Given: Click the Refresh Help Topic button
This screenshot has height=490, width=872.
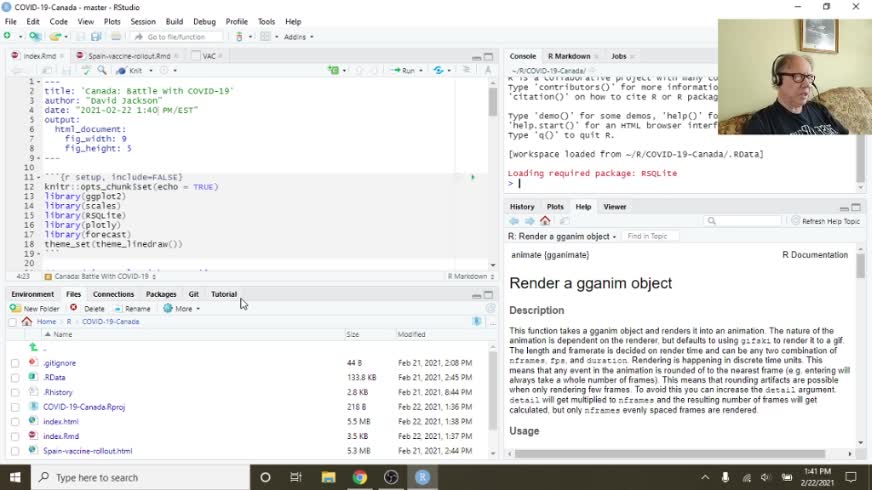Looking at the screenshot, I should (825, 221).
